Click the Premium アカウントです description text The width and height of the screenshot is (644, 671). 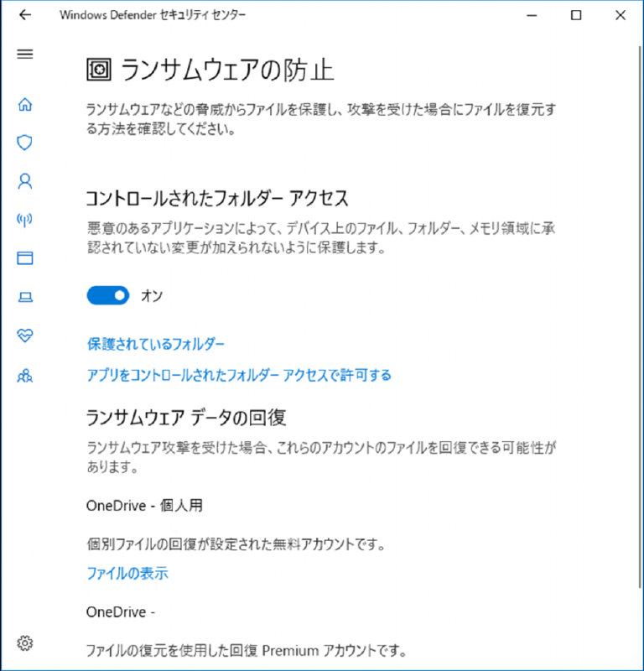247,651
